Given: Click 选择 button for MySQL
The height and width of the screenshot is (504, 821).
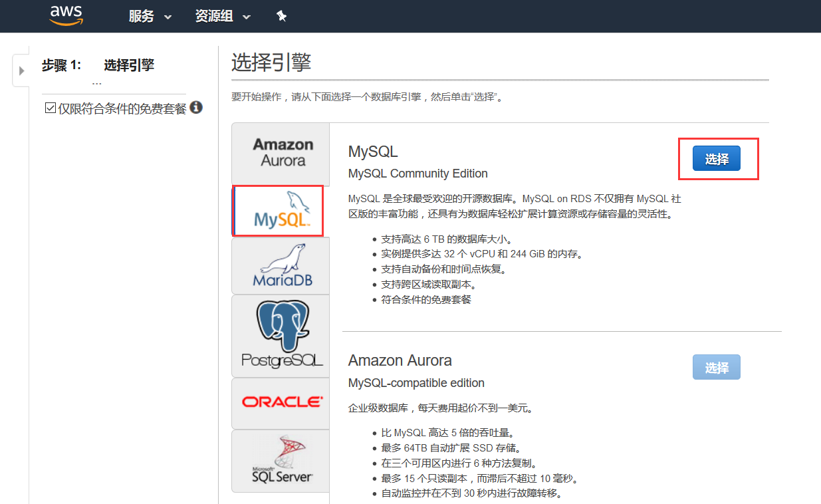Looking at the screenshot, I should click(716, 159).
